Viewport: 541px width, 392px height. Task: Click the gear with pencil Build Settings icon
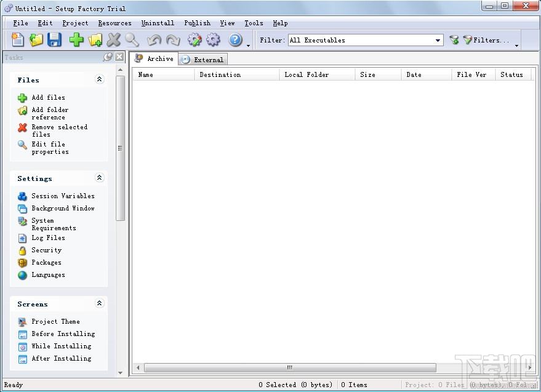point(194,39)
